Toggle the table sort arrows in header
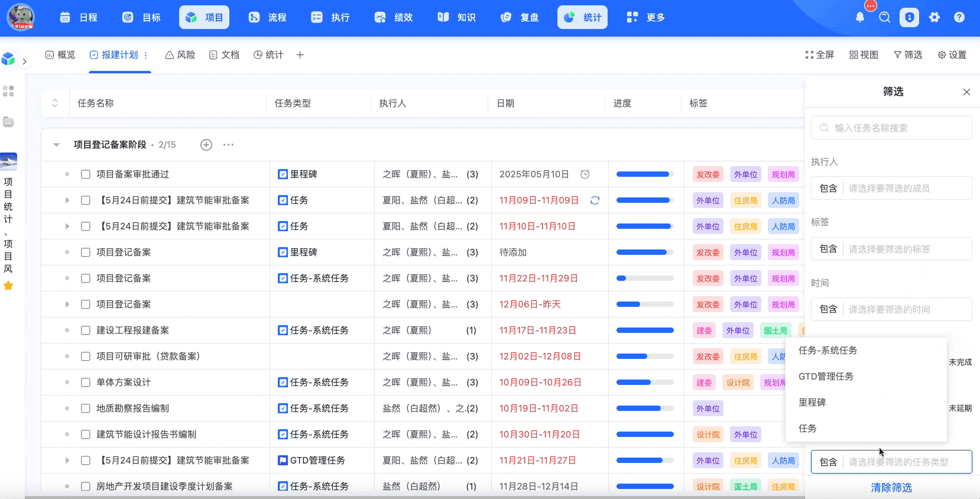 click(55, 103)
